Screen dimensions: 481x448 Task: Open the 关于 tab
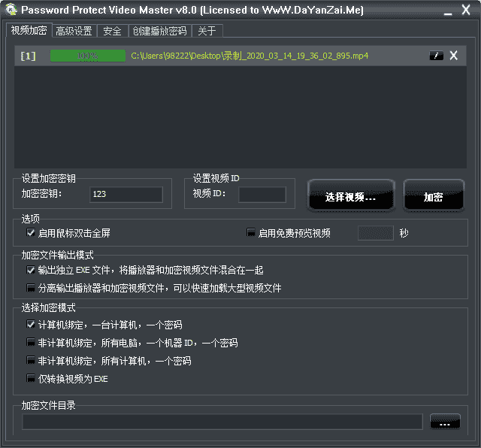tap(207, 31)
